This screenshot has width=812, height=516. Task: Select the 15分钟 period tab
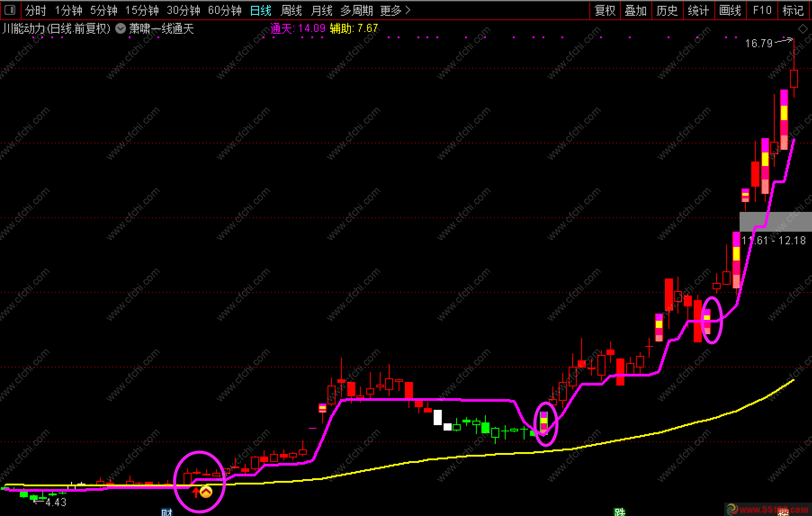(x=142, y=10)
